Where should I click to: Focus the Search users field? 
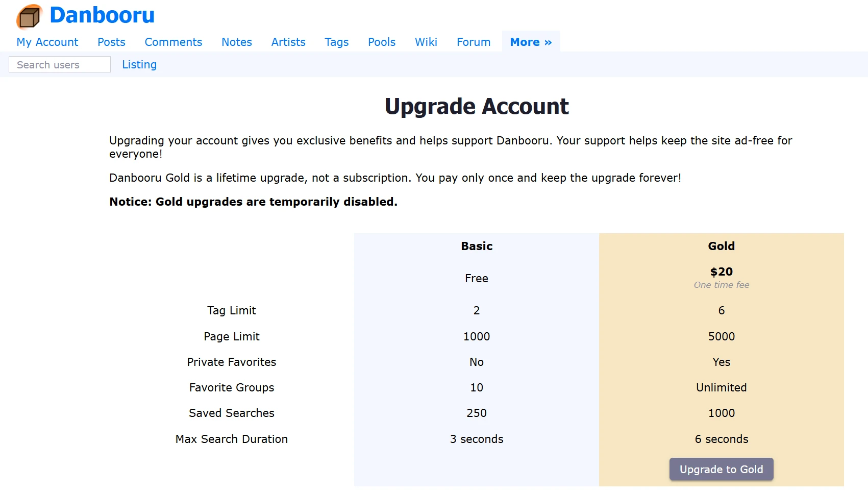coord(60,64)
